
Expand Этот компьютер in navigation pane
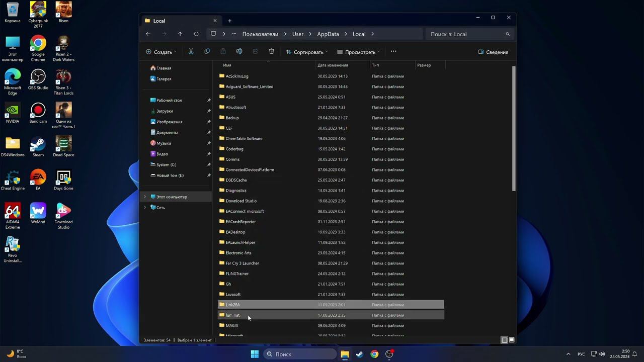tap(145, 197)
